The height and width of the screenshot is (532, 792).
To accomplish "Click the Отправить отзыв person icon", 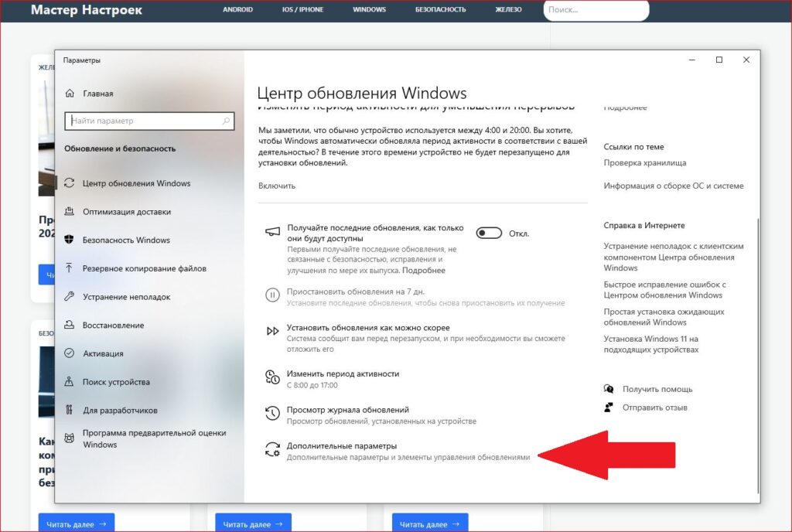I will point(609,407).
